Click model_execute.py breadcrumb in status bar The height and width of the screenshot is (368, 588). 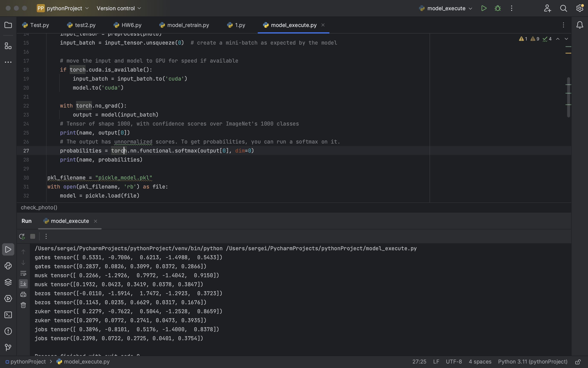pyautogui.click(x=83, y=362)
